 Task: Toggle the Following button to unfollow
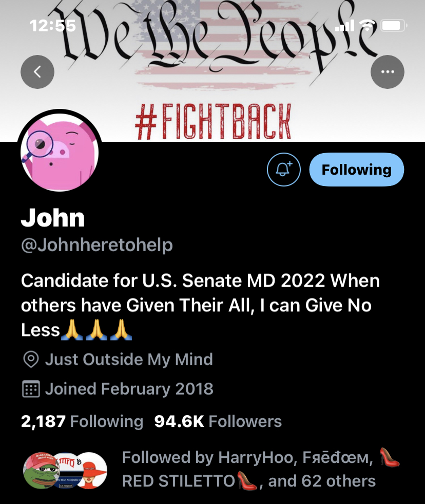pyautogui.click(x=357, y=170)
